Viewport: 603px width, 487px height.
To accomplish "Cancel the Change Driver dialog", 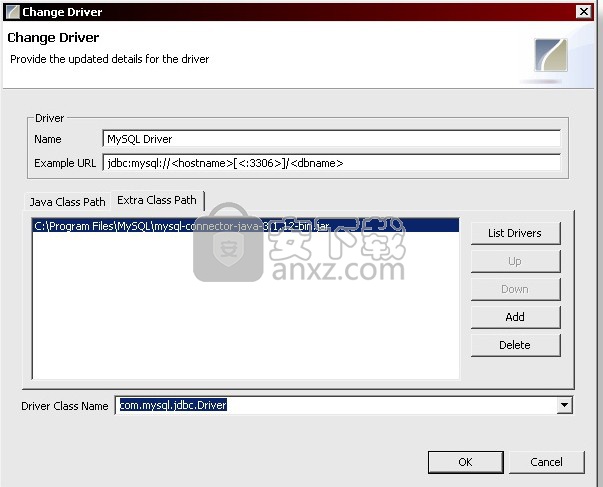I will click(546, 462).
